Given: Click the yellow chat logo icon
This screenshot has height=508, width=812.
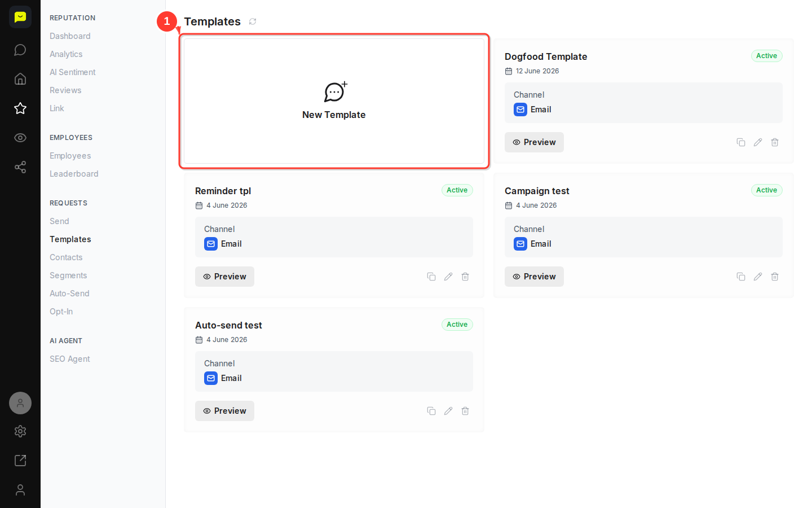Looking at the screenshot, I should pyautogui.click(x=20, y=17).
